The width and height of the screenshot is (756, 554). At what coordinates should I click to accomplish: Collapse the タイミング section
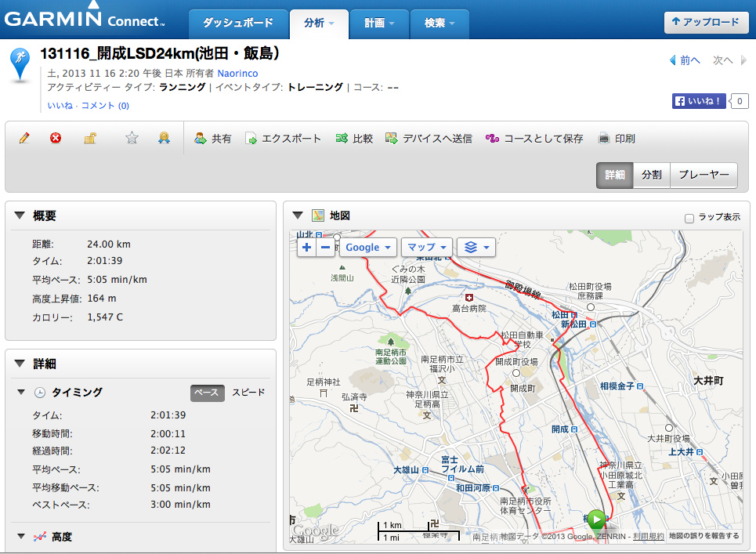[x=20, y=392]
